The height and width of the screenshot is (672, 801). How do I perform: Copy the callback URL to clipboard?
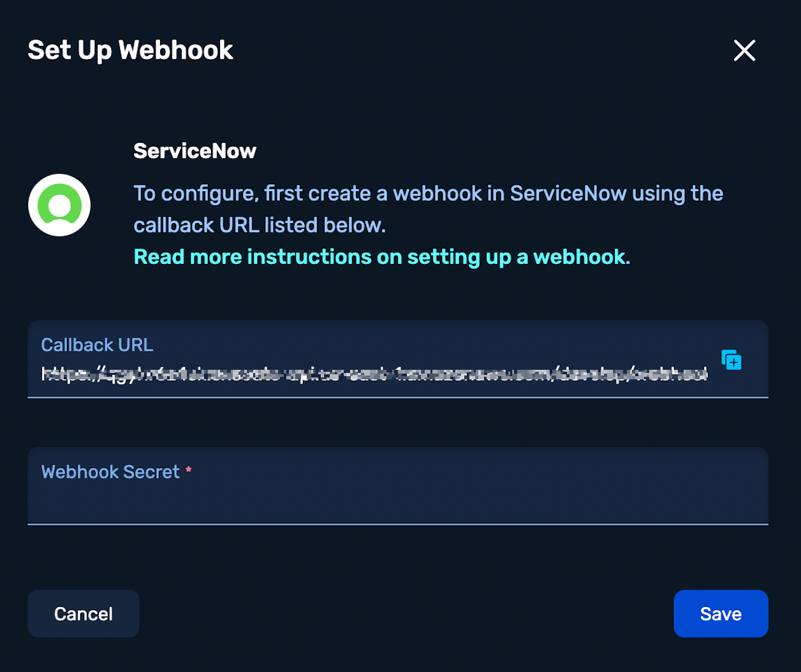click(731, 360)
